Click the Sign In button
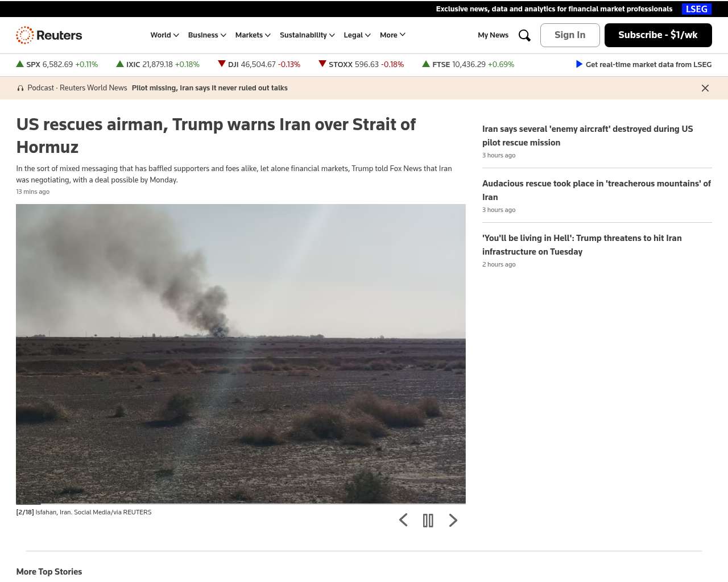 [x=570, y=35]
